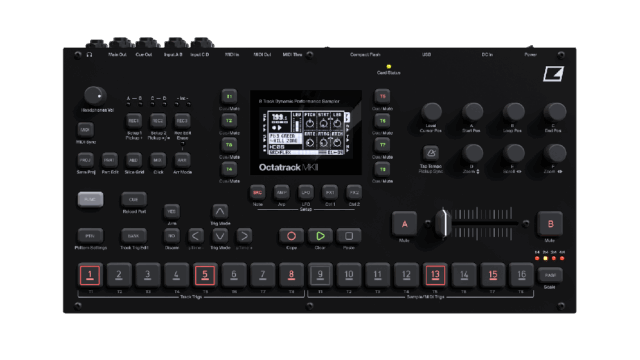640x360 pixels.
Task: Click the Elektron logo in the corner
Action: coord(553,74)
